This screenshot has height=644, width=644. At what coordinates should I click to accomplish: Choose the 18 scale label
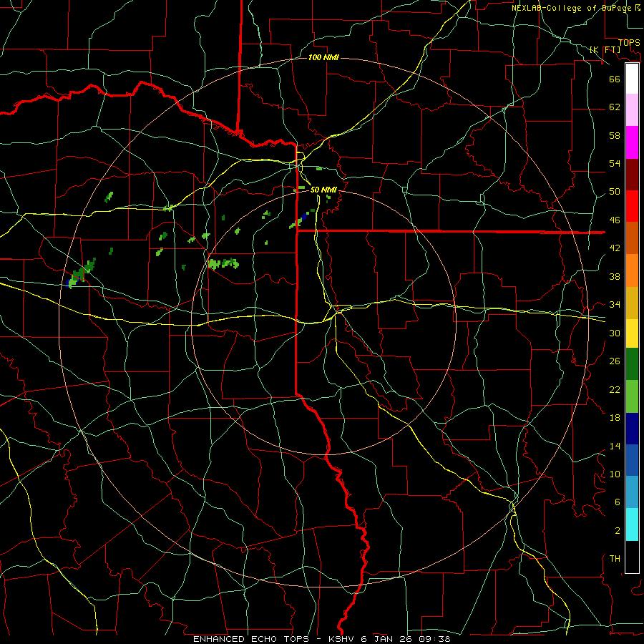click(x=615, y=418)
